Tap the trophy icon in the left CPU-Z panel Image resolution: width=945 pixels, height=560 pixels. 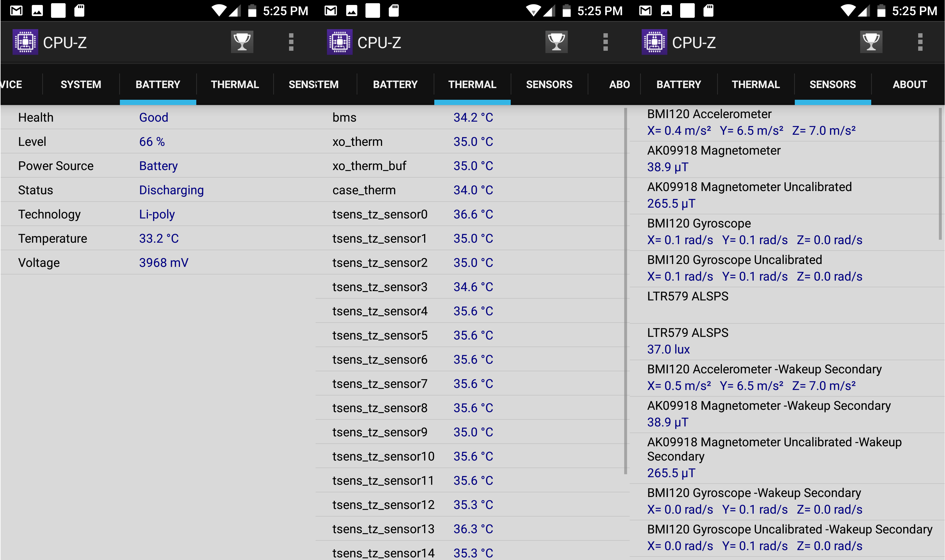pos(242,42)
